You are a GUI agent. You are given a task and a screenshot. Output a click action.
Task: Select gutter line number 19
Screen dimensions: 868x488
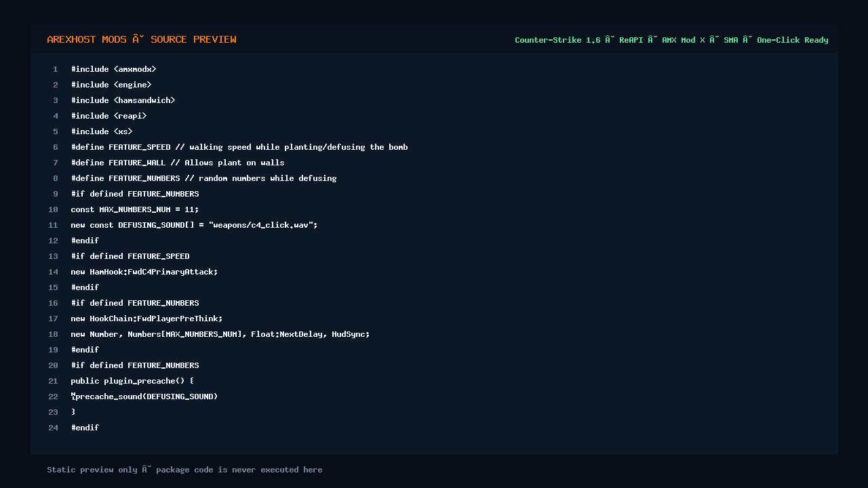pyautogui.click(x=54, y=350)
